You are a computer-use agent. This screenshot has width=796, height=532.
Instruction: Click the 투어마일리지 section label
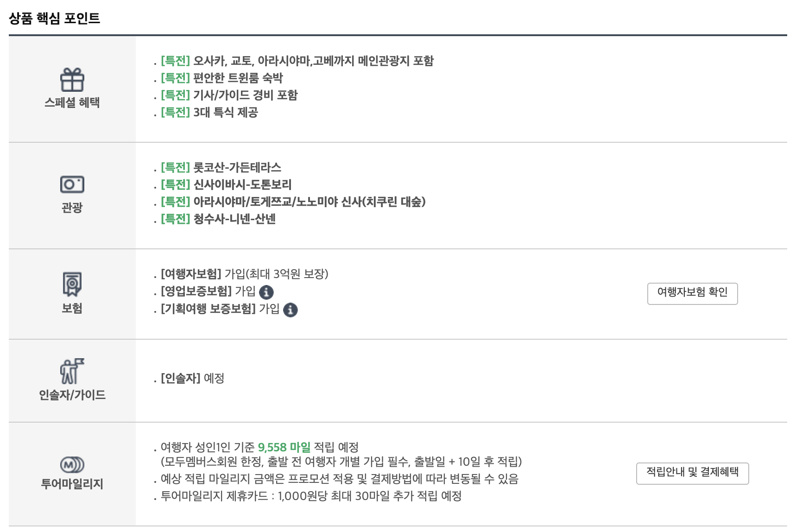click(x=71, y=484)
